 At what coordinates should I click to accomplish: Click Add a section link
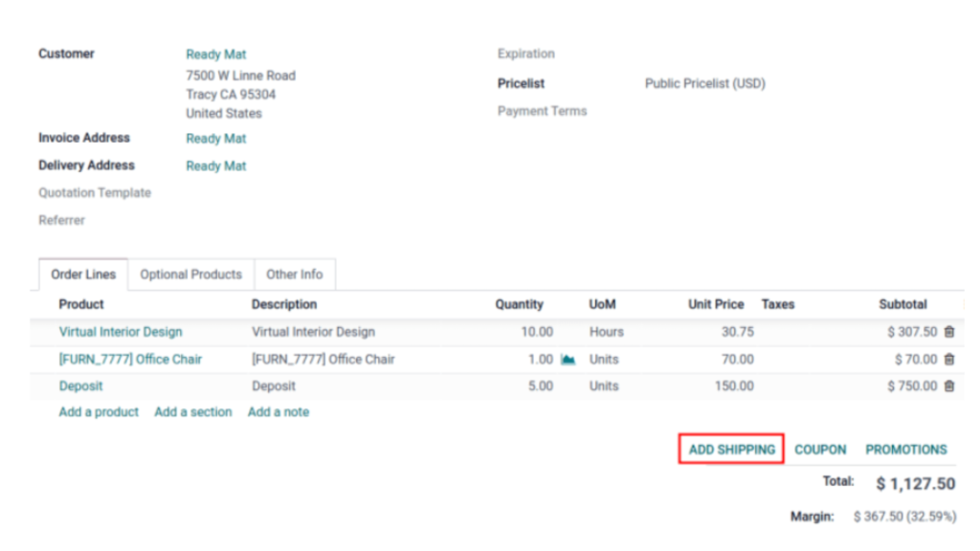click(x=193, y=412)
